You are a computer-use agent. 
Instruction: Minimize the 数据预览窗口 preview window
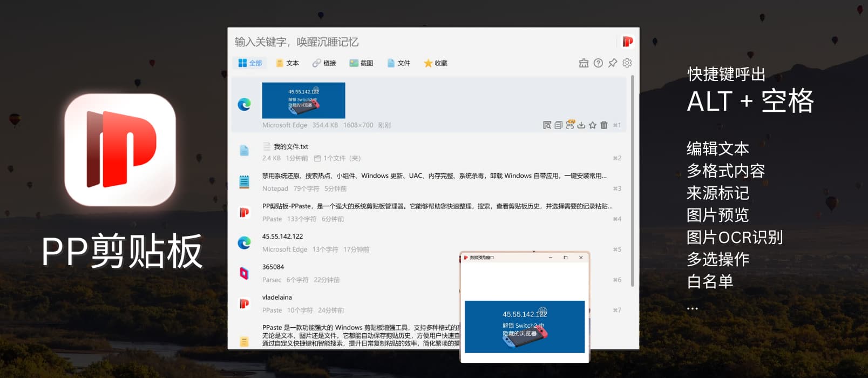tap(550, 258)
